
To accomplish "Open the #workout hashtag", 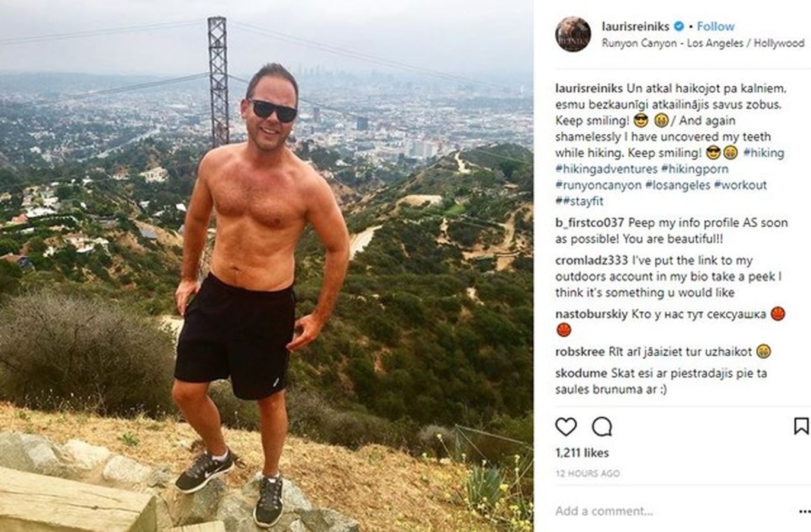I will tap(741, 185).
